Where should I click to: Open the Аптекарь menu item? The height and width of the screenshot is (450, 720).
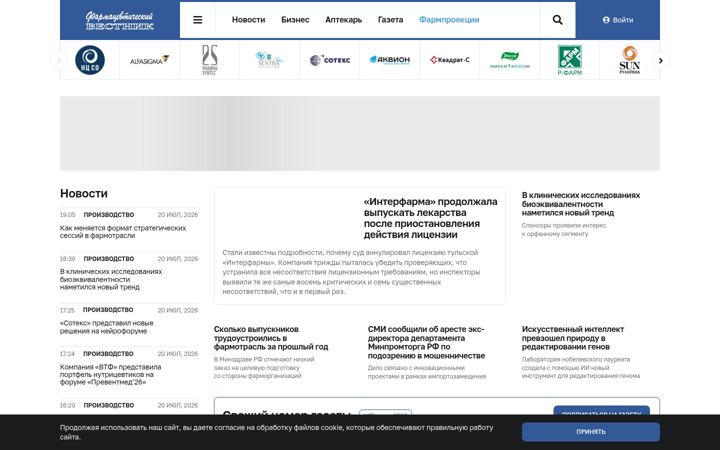tap(343, 20)
